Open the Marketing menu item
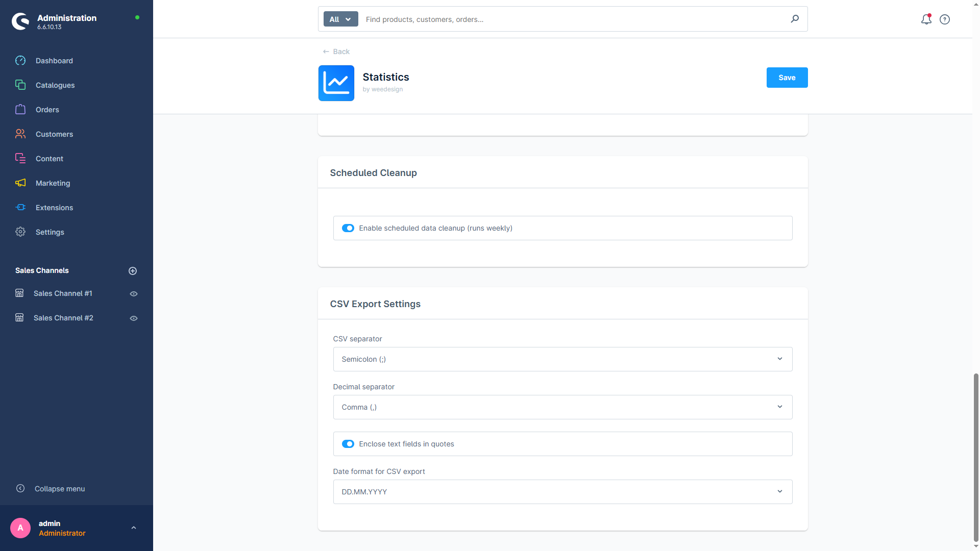 pyautogui.click(x=53, y=183)
